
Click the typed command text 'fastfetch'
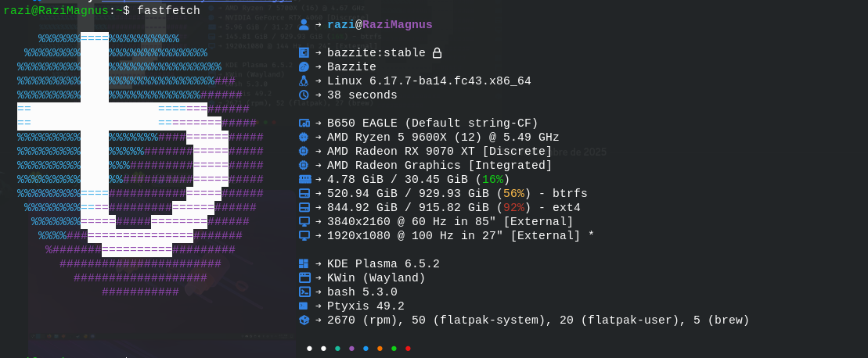[x=169, y=10]
